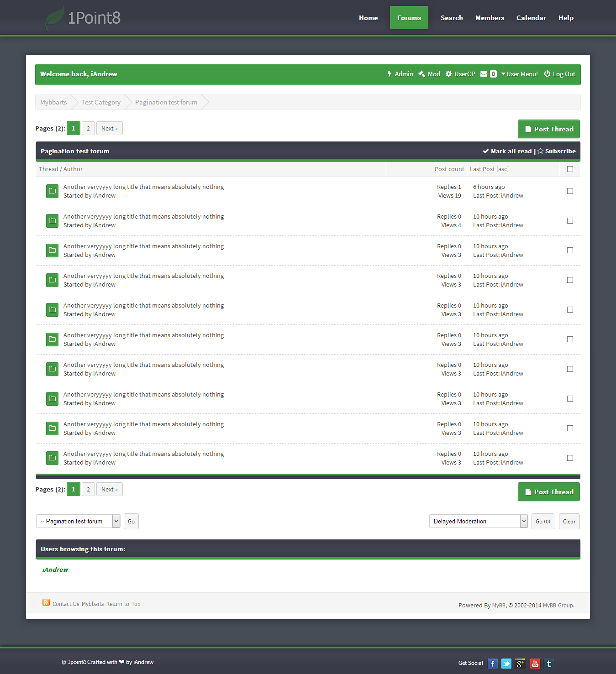The width and height of the screenshot is (616, 674).
Task: Click the unread message count badge
Action: coord(493,74)
